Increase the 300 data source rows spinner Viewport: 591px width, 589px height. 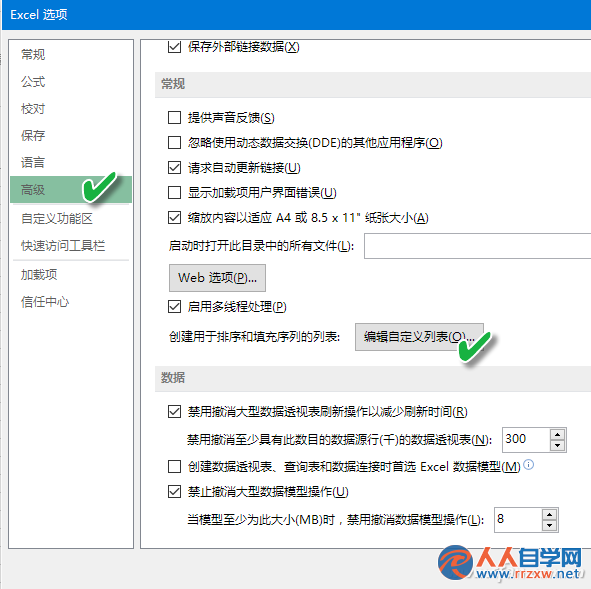(557, 434)
